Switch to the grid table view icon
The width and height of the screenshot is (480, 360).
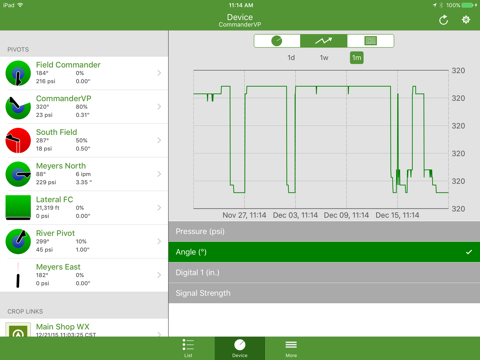pos(371,41)
